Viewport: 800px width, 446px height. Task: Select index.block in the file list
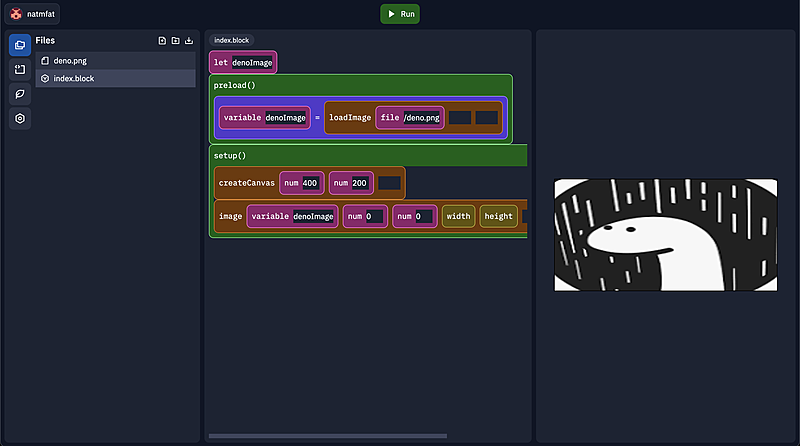pyautogui.click(x=74, y=79)
